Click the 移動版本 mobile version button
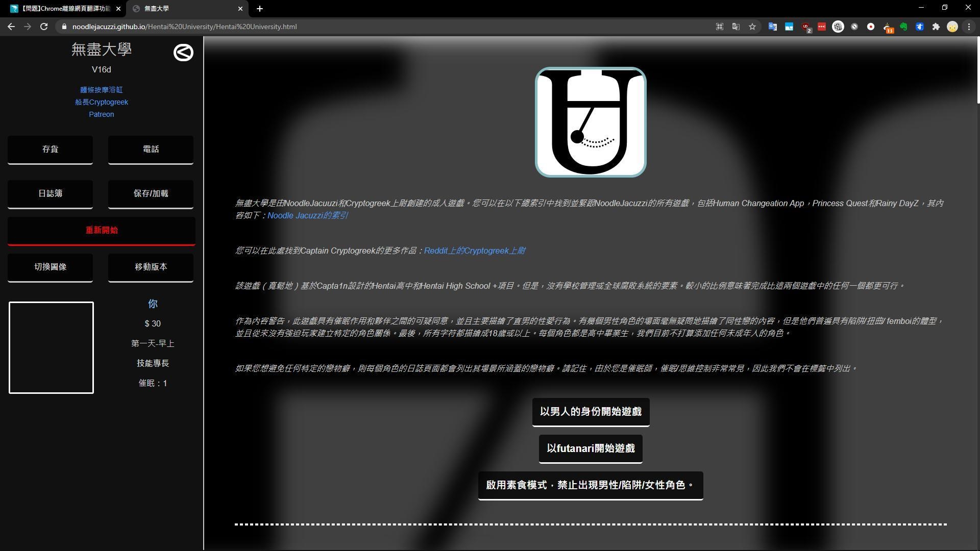Viewport: 980px width, 551px height. [x=151, y=267]
